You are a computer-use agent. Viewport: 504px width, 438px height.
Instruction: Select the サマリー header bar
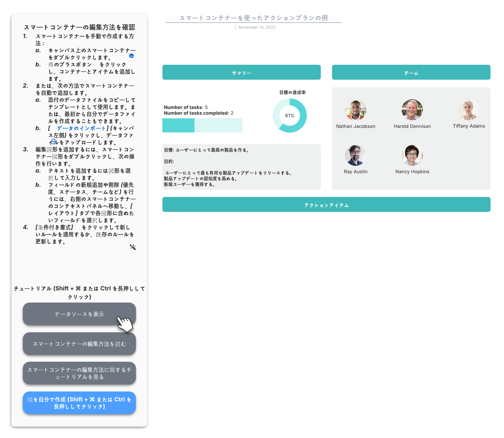click(x=241, y=72)
